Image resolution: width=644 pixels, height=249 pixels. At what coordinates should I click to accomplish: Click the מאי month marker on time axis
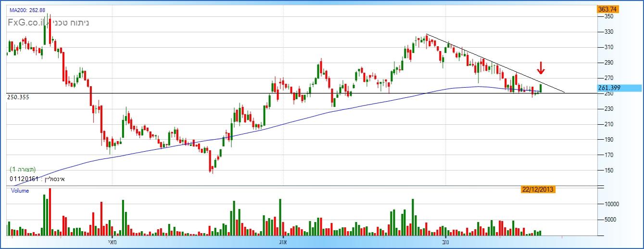112,242
